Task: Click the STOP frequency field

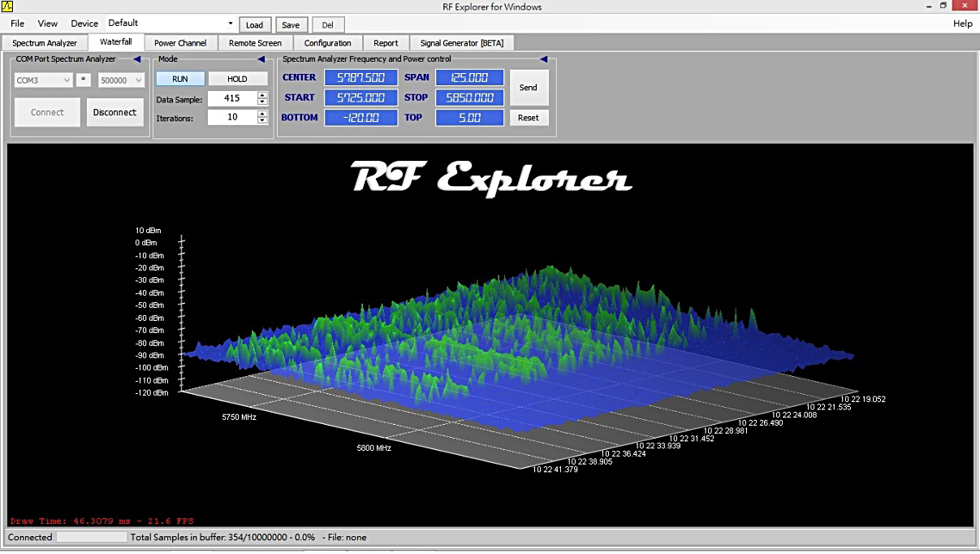Action: click(x=469, y=97)
